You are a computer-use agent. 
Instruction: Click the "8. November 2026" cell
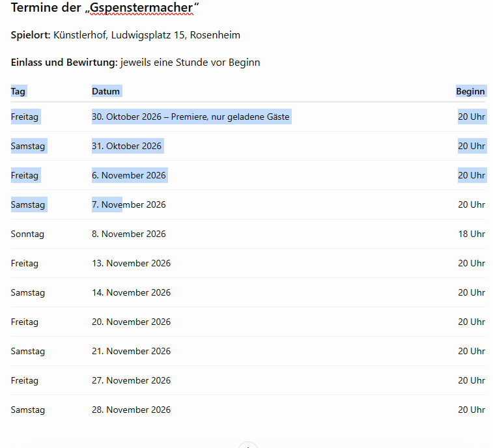[x=128, y=234]
